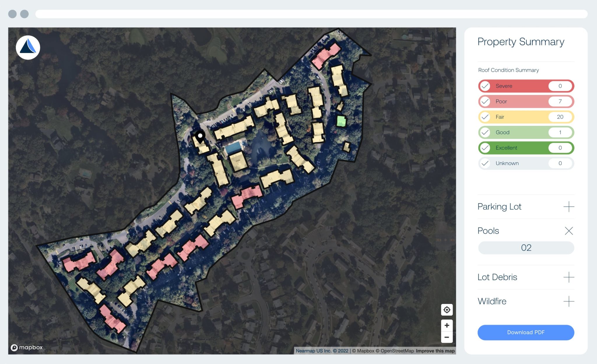
Task: Uncheck the Poor roof condition category
Action: tap(485, 101)
